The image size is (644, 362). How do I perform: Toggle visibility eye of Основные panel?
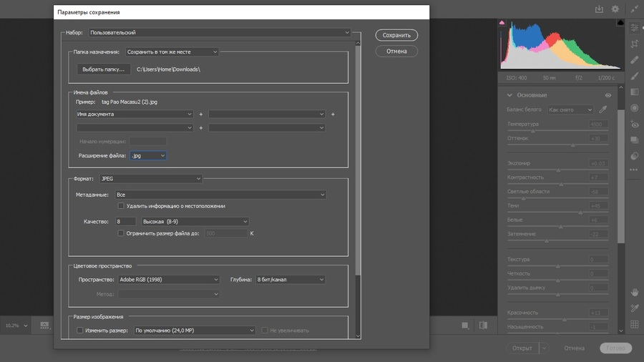(x=608, y=95)
